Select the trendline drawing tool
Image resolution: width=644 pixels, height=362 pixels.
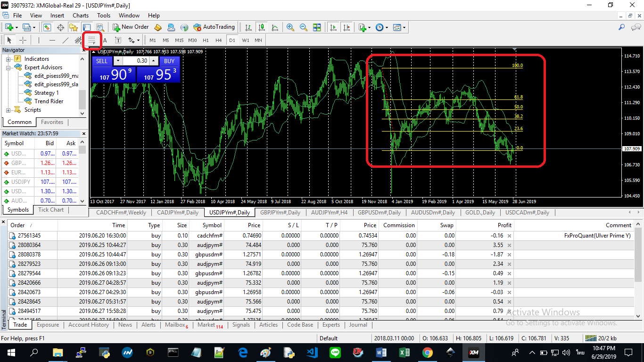(x=65, y=40)
